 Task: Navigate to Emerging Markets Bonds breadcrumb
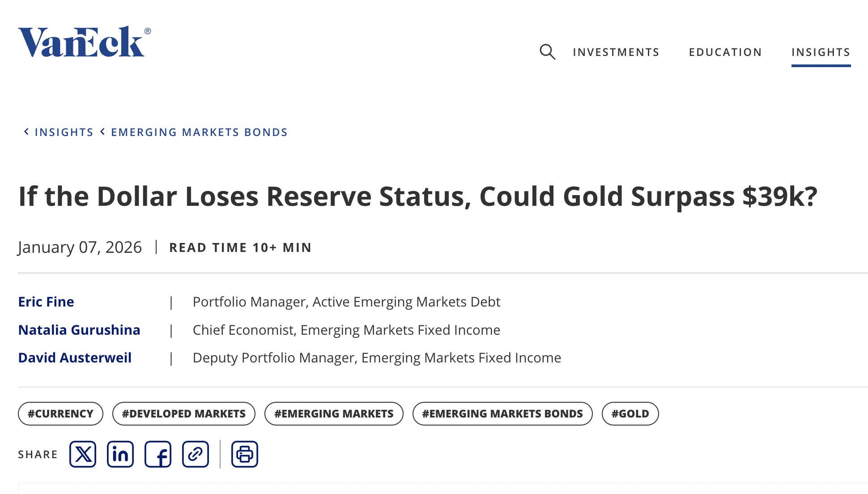[199, 132]
